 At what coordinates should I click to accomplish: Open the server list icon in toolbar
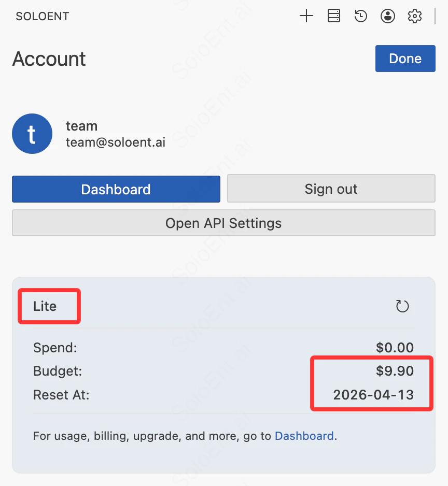click(x=333, y=16)
